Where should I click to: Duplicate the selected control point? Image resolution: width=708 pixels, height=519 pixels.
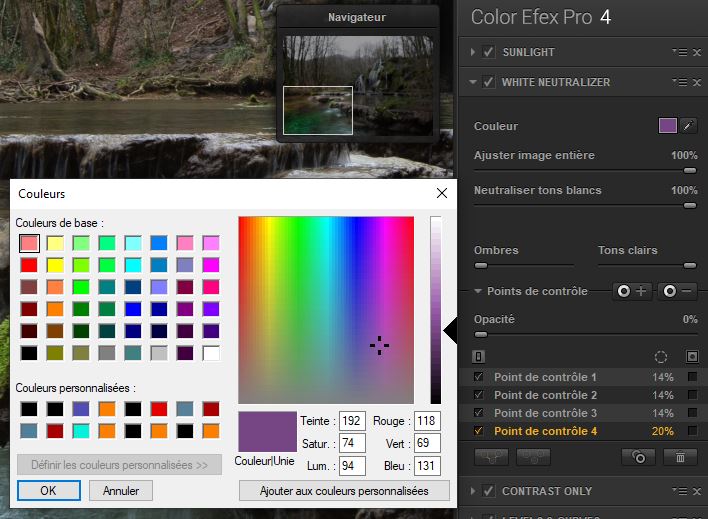coord(638,457)
